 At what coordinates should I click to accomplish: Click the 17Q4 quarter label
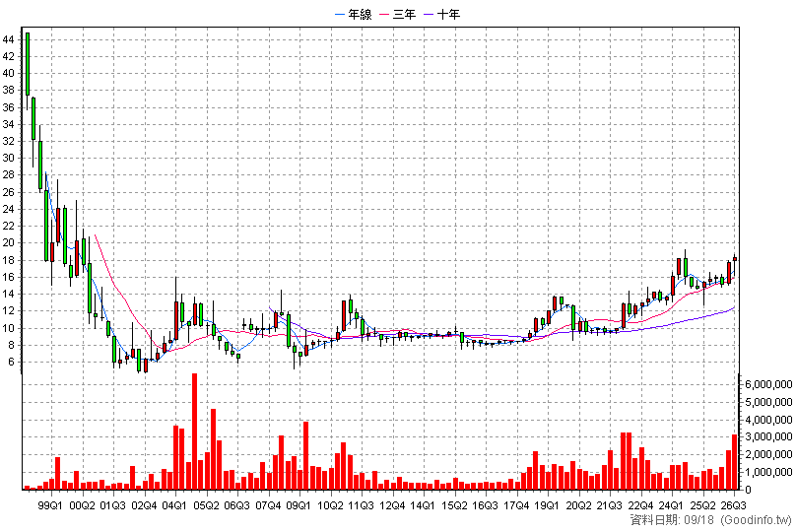tap(517, 505)
